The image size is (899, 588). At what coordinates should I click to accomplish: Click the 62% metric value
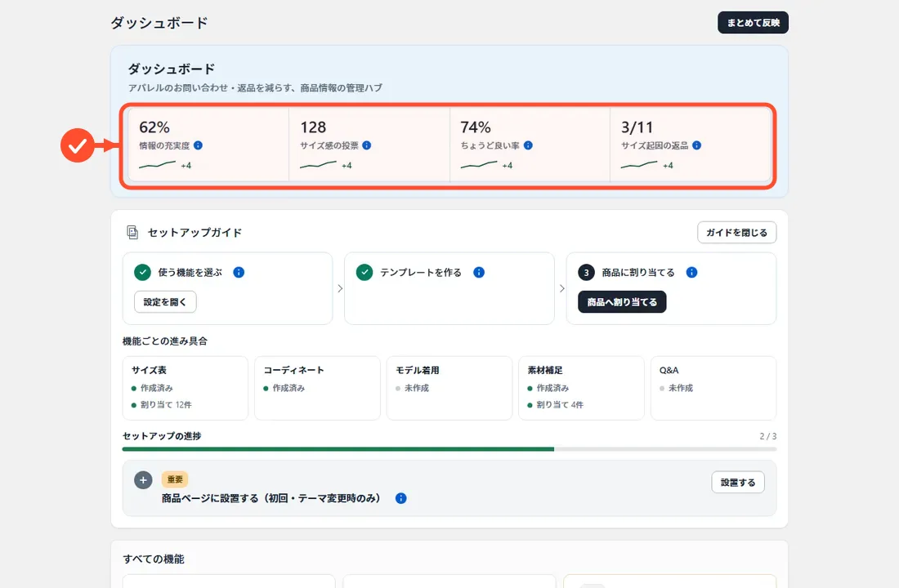(x=154, y=127)
